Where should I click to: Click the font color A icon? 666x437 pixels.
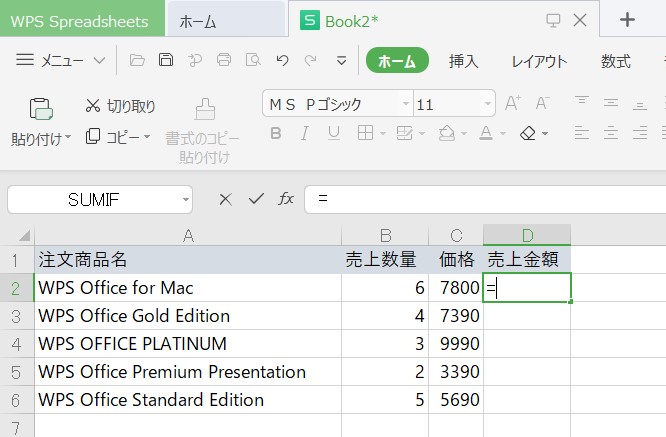point(486,133)
